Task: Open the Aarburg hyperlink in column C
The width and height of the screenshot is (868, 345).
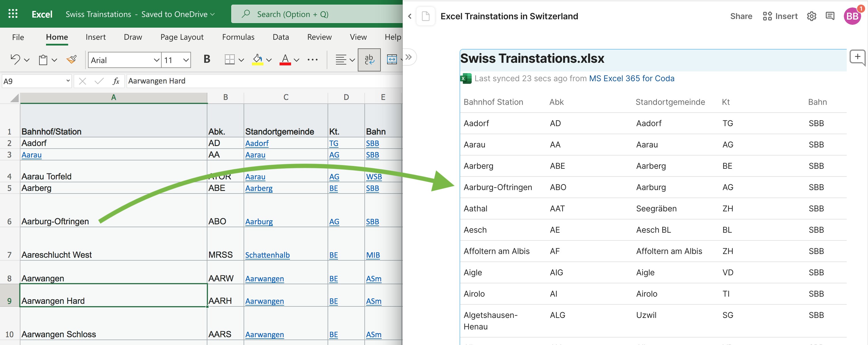Action: [259, 221]
